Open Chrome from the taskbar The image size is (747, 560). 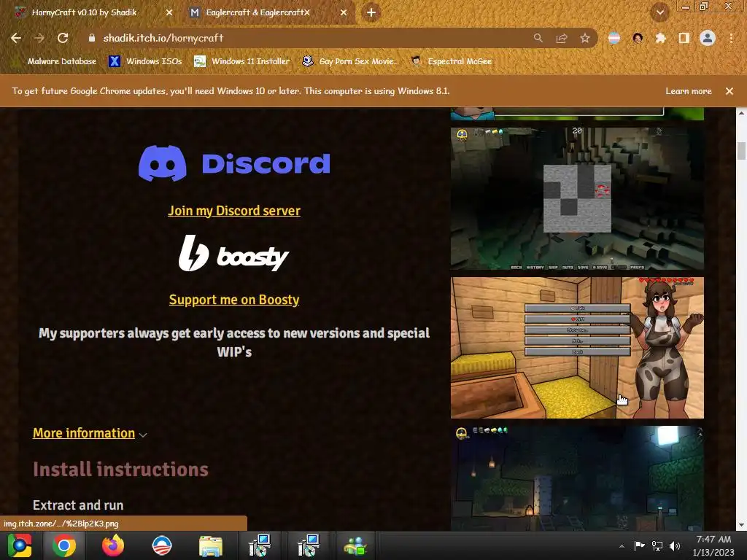point(64,545)
